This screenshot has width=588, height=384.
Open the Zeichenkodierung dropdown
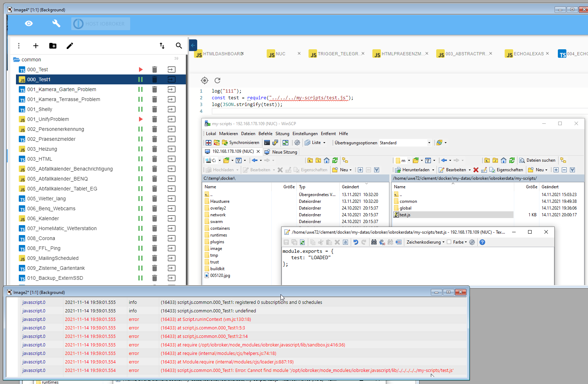(425, 242)
